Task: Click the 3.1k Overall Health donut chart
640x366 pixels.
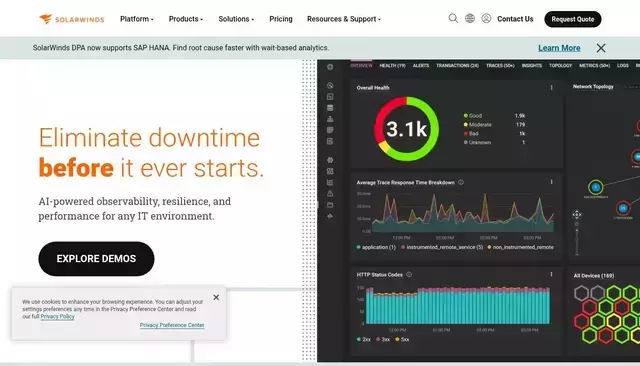Action: [407, 129]
